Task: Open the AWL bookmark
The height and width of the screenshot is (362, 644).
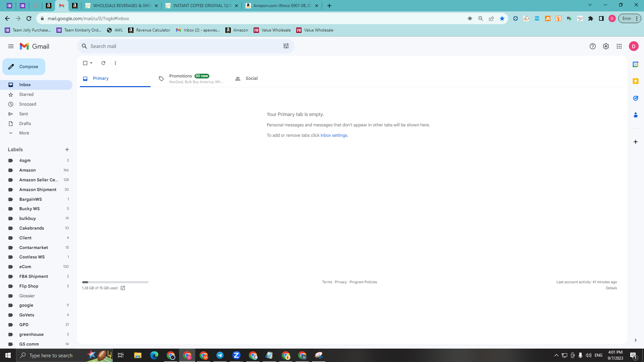Action: coord(115,30)
